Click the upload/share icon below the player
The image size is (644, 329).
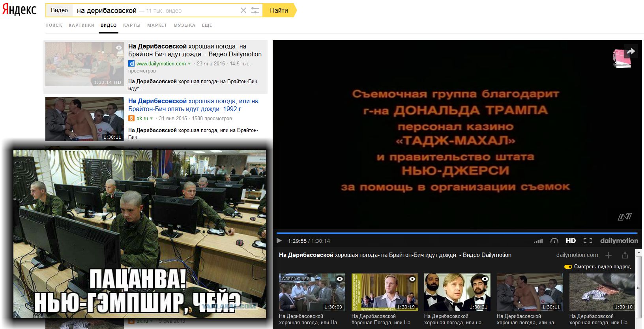pos(625,255)
